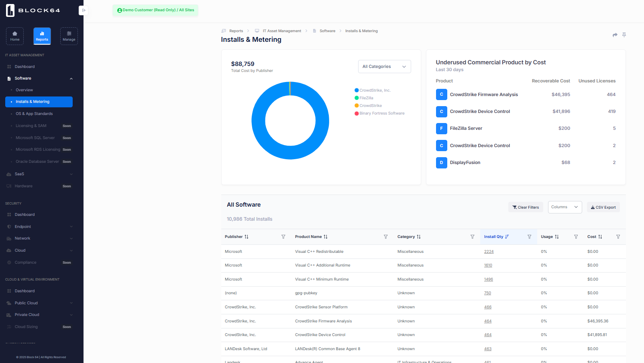Open install quantity 1610 link
Viewport: 644px width, 363px height.
point(488,265)
